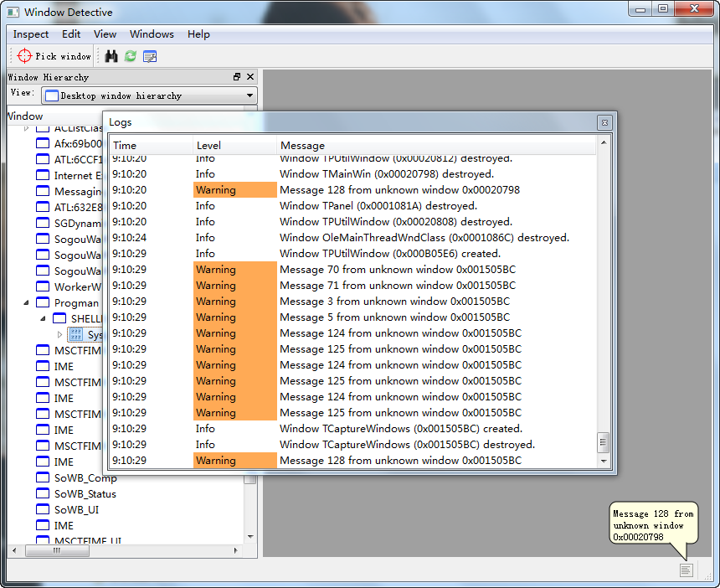Image resolution: width=720 pixels, height=588 pixels.
Task: Click the green Refresh icon
Action: coord(131,56)
